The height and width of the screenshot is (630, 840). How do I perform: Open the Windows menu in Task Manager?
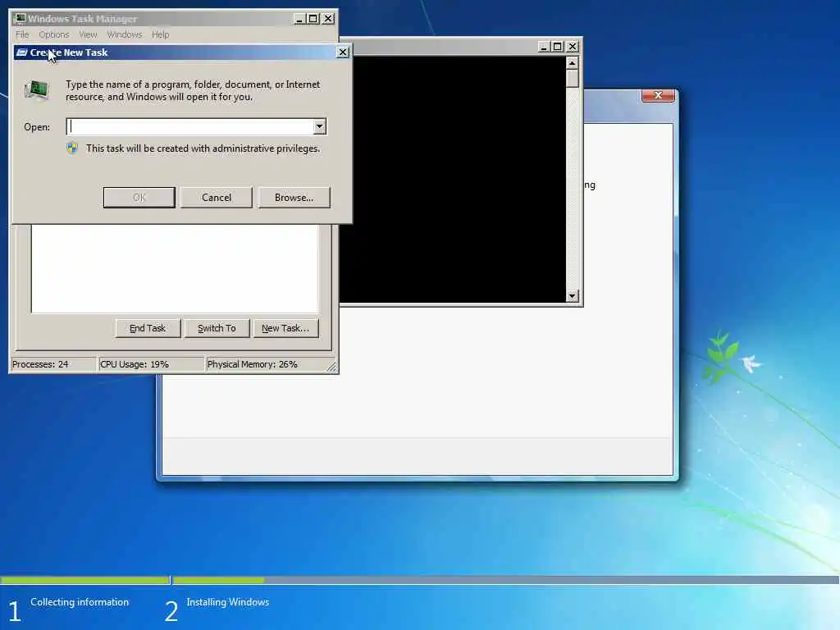[125, 34]
